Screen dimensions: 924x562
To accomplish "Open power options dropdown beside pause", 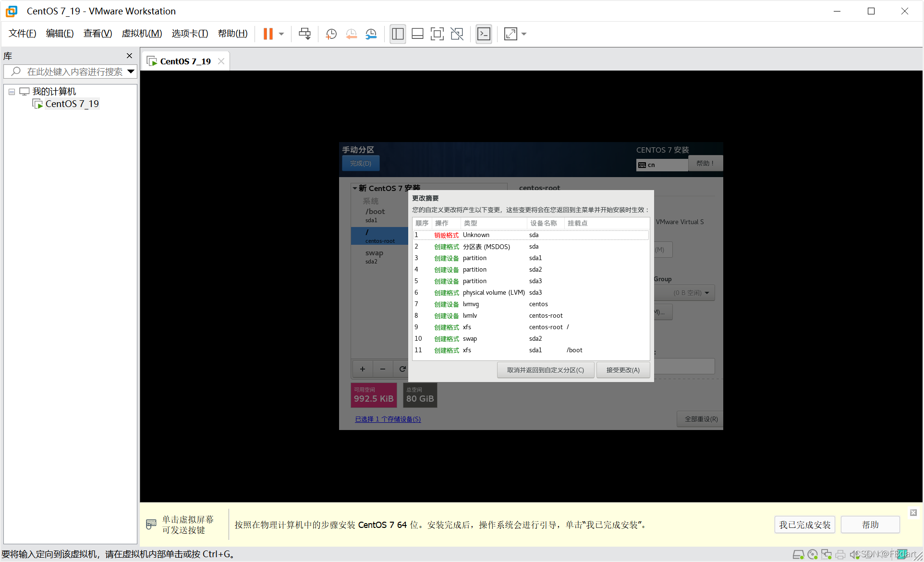I will pyautogui.click(x=281, y=34).
